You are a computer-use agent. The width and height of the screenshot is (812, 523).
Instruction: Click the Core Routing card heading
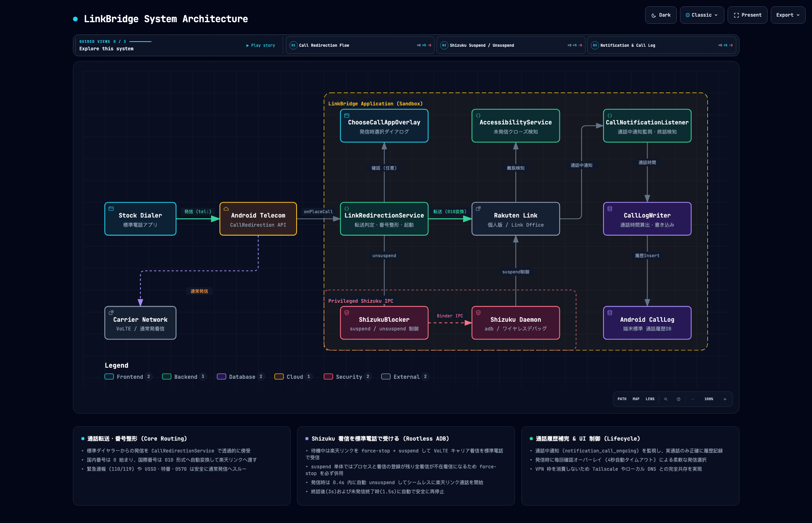click(137, 439)
